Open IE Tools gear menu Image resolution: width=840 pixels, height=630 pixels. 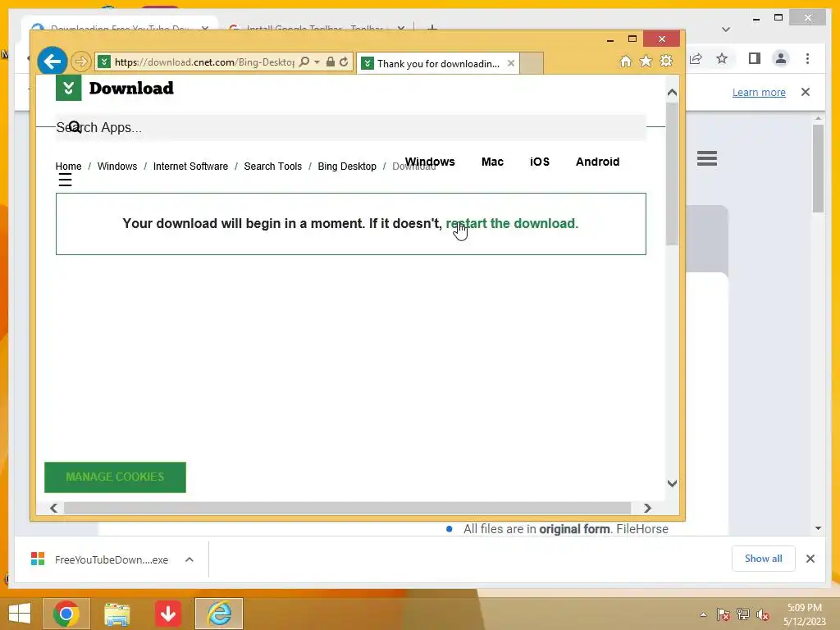666,61
